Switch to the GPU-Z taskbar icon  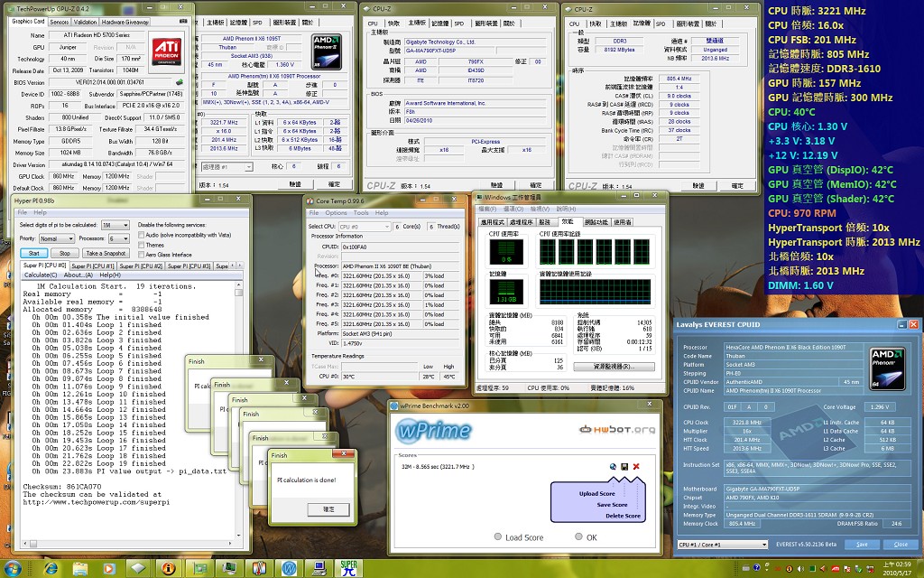[x=200, y=568]
